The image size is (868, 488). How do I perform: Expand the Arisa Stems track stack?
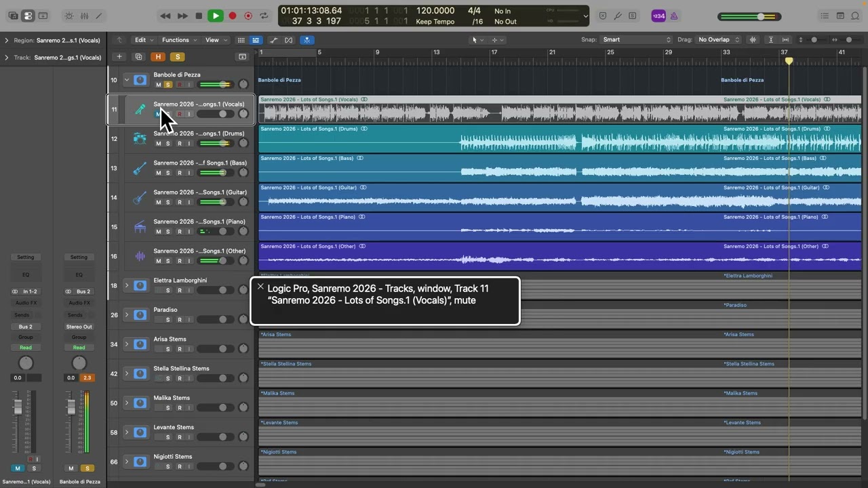point(126,344)
